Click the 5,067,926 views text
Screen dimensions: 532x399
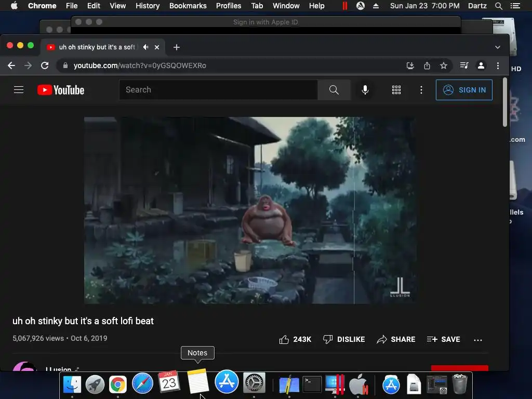(x=38, y=338)
